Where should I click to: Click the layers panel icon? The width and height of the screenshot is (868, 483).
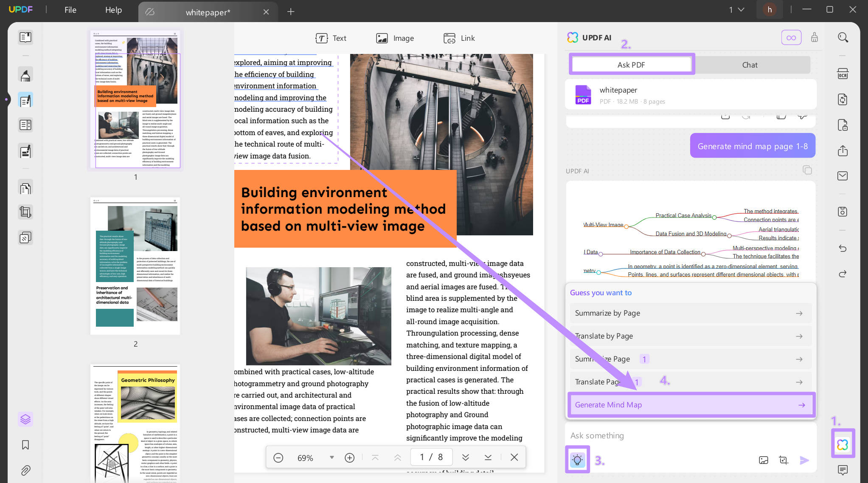pos(25,419)
